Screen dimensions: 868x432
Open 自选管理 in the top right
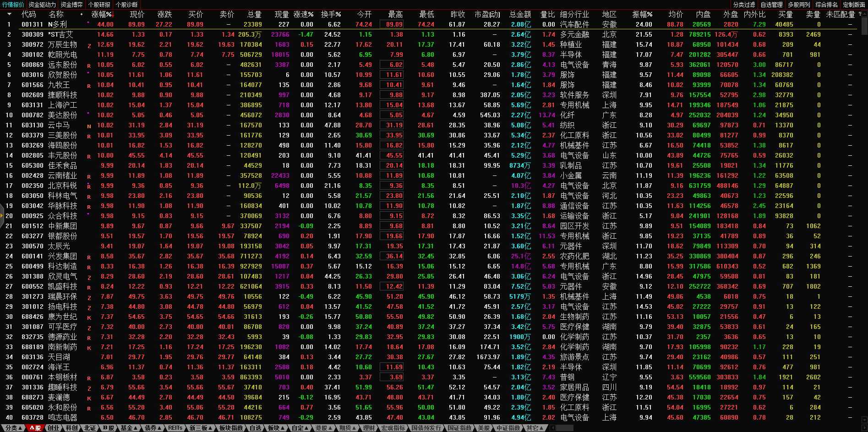pyautogui.click(x=772, y=5)
